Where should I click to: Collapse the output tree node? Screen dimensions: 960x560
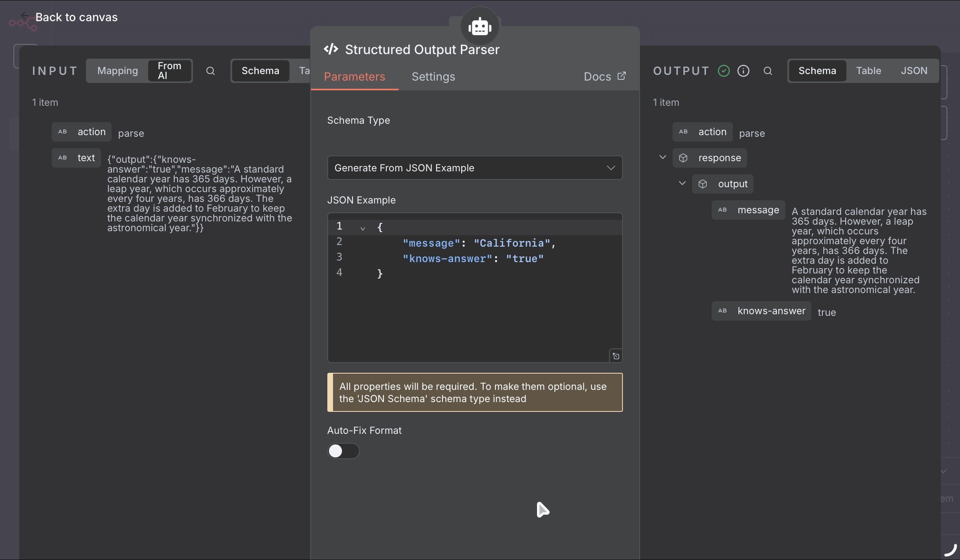pos(682,183)
